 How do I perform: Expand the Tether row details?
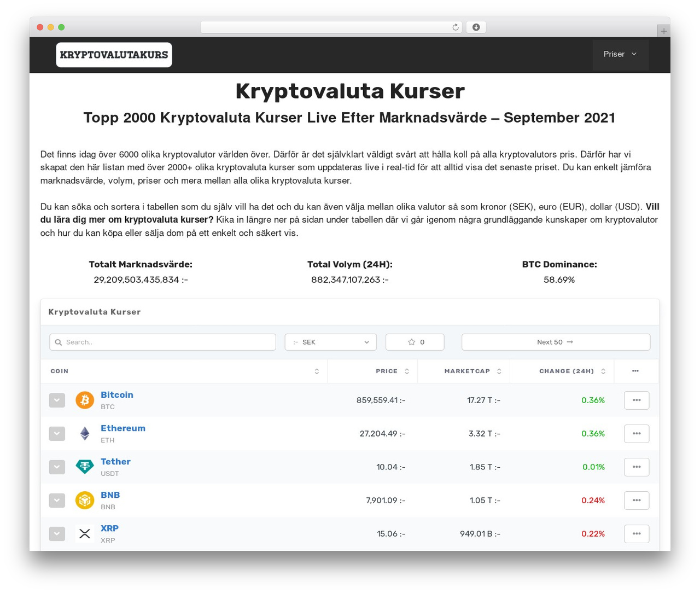click(57, 467)
